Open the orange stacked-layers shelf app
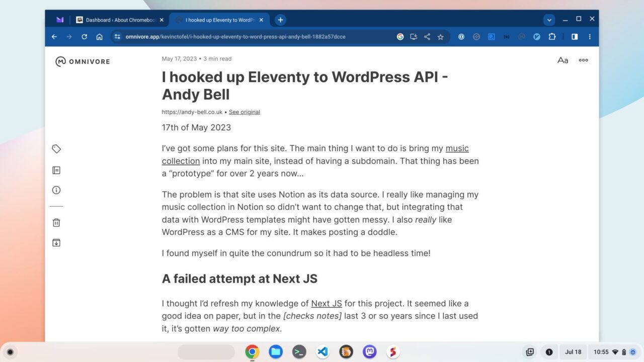The width and height of the screenshot is (644, 362). click(346, 352)
